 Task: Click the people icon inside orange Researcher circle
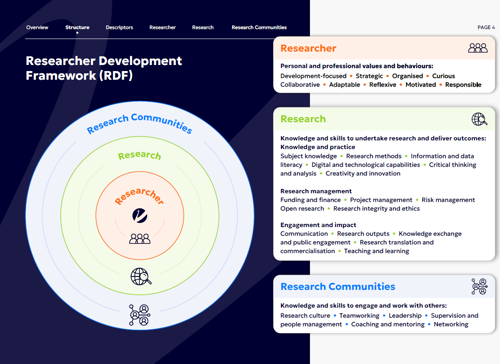pos(140,239)
